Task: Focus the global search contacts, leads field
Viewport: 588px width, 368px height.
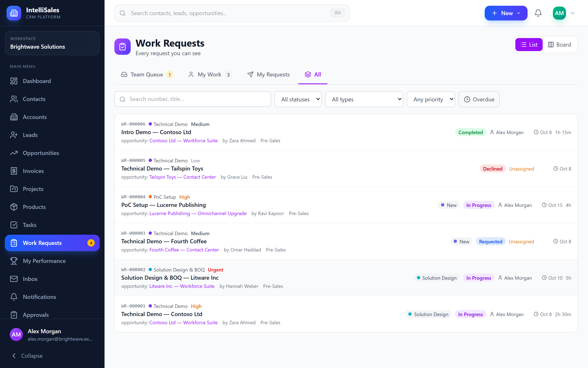Action: 232,13
